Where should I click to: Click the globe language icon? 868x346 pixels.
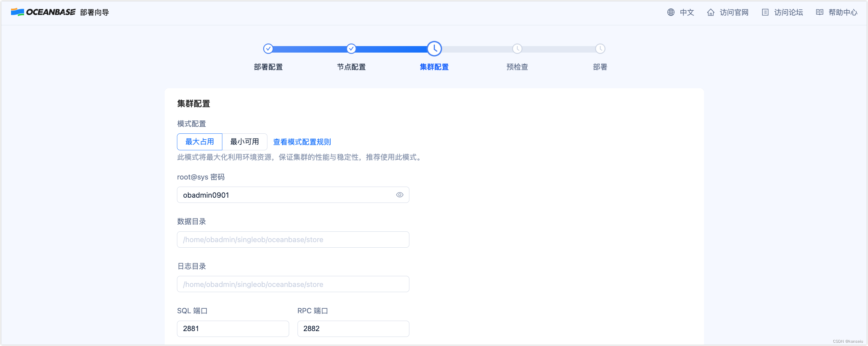tap(671, 12)
